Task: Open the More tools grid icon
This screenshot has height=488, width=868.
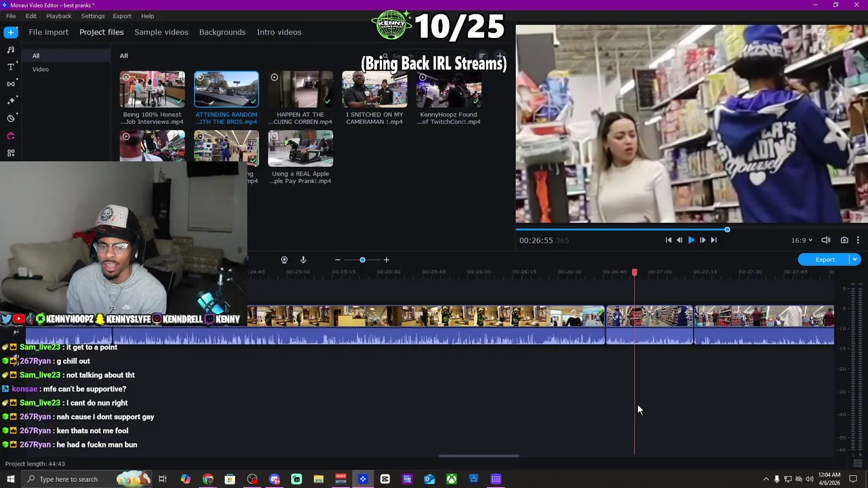Action: 11,153
